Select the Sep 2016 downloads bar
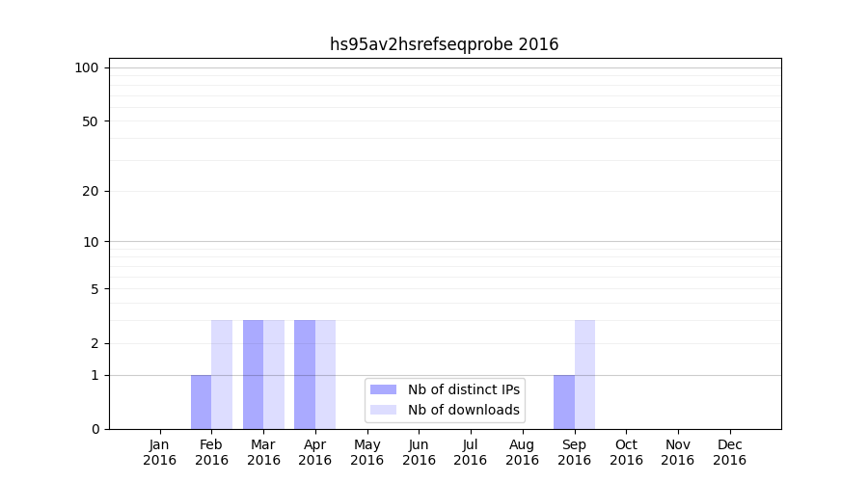 (585, 374)
